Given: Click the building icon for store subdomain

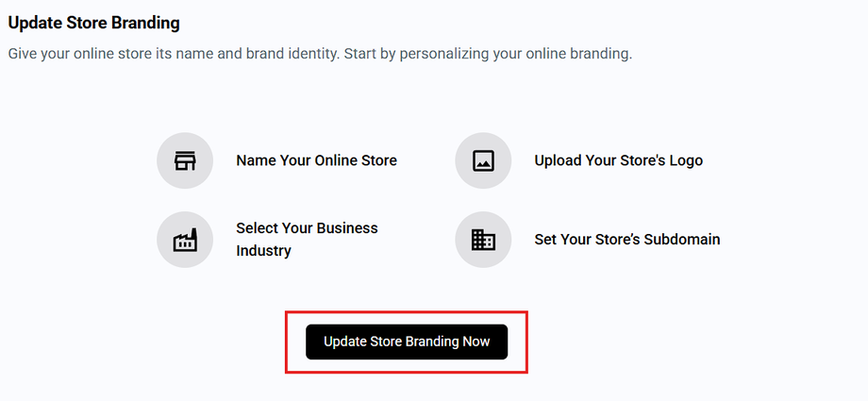Looking at the screenshot, I should (x=483, y=240).
